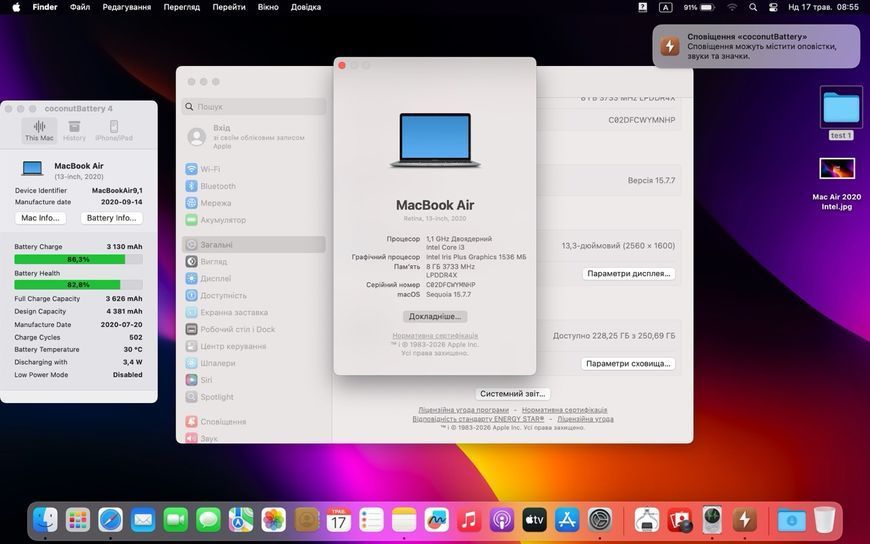The width and height of the screenshot is (870, 544).
Task: Open Центр керування in the settings sidebar
Action: (x=254, y=346)
